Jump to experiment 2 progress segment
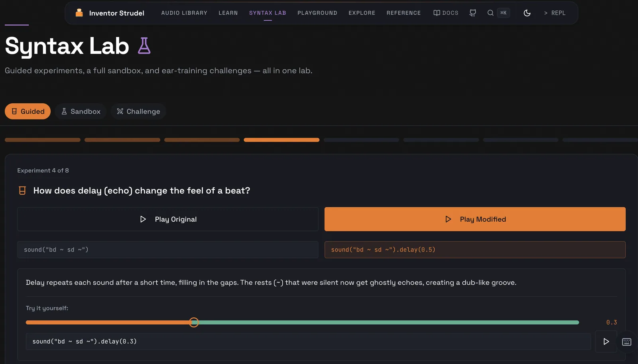638x364 pixels. coord(122,140)
